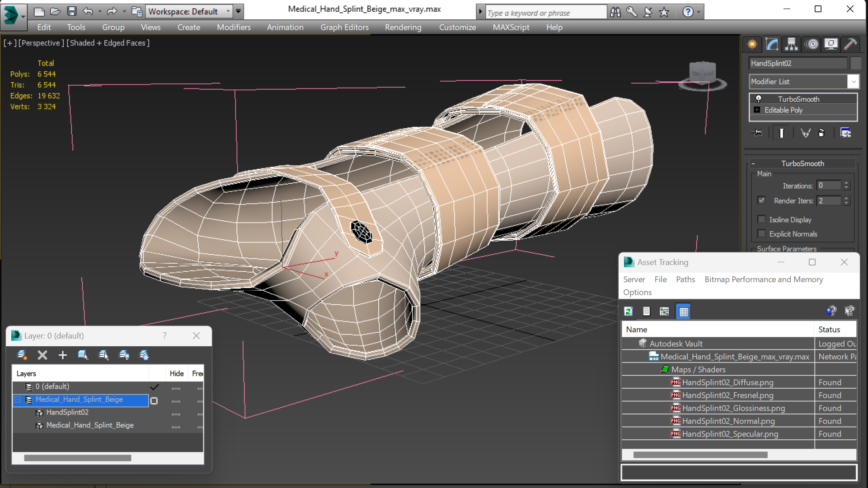
Task: Open the Modifiers menu
Action: click(234, 27)
